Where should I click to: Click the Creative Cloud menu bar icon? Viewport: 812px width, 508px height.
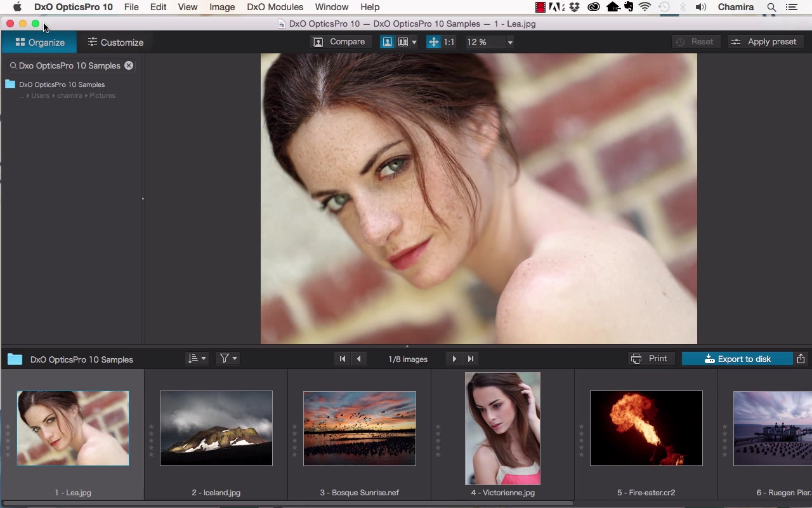[x=594, y=7]
